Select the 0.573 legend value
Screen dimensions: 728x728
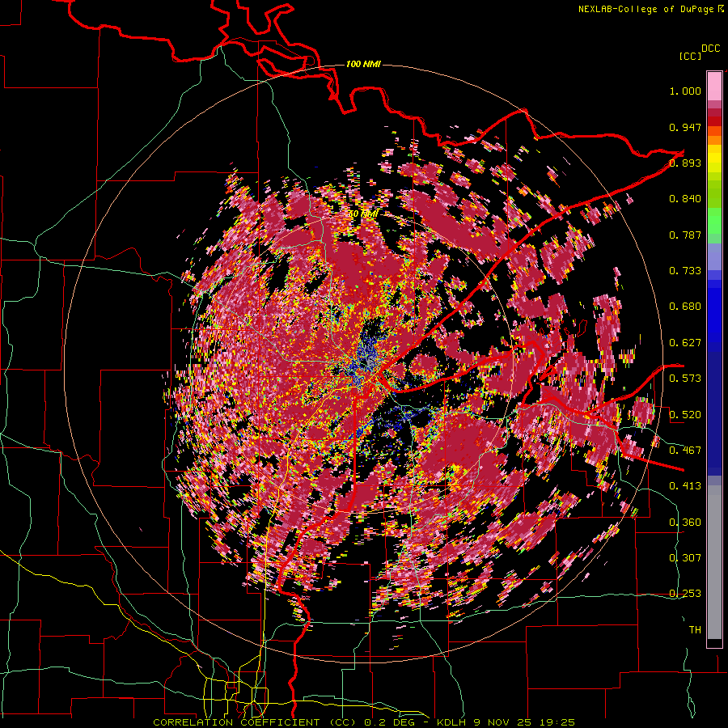685,379
